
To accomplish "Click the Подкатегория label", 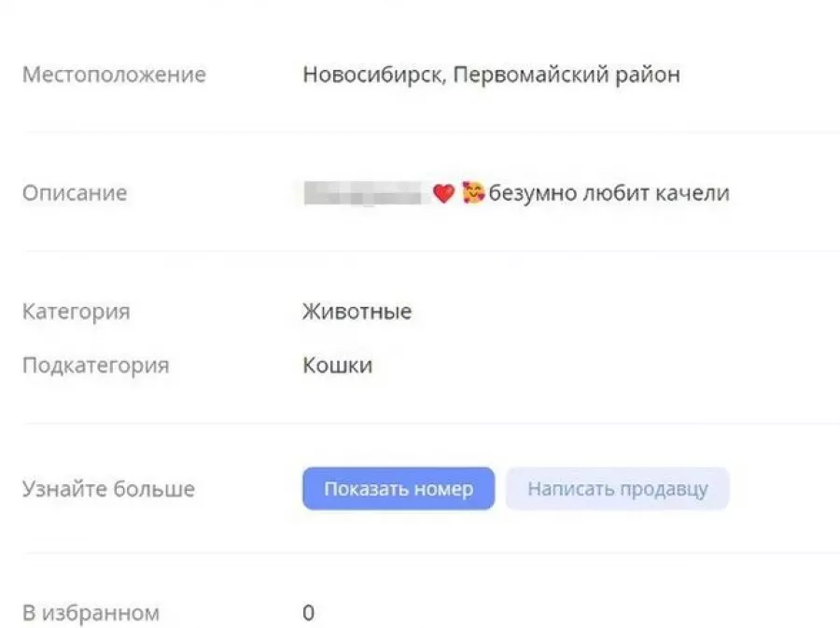I will (x=95, y=365).
